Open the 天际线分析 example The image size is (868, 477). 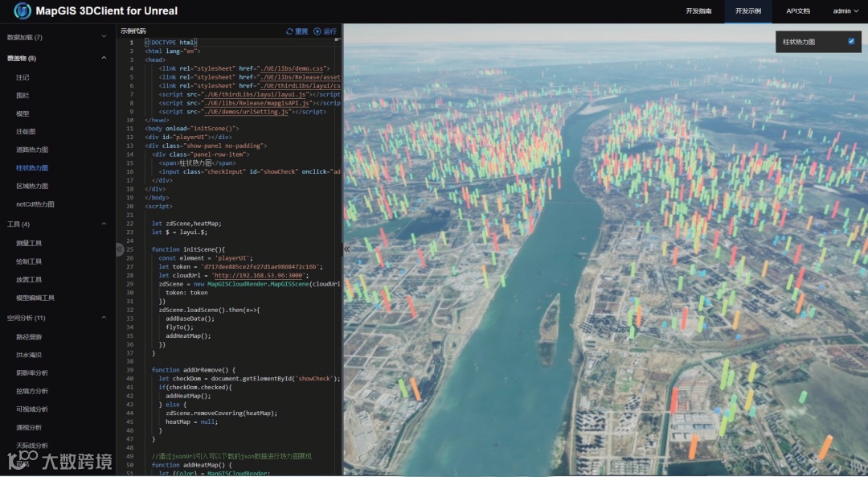[32, 446]
